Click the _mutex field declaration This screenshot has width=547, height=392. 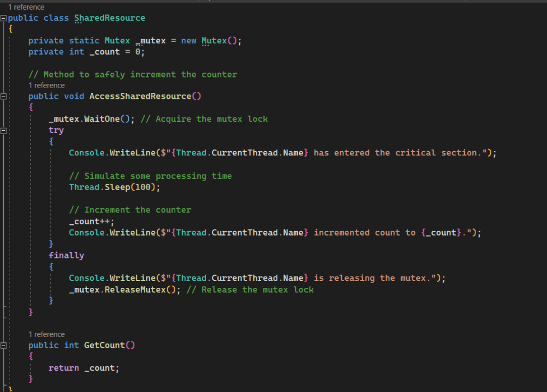151,40
